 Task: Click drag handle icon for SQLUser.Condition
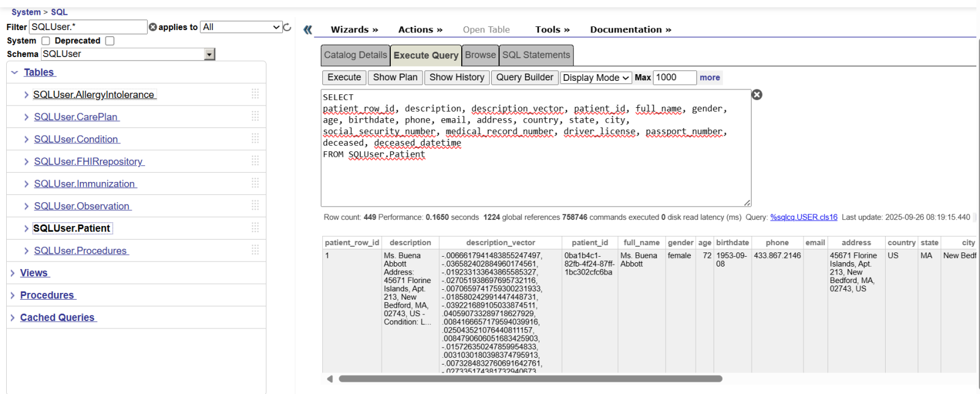click(x=255, y=138)
